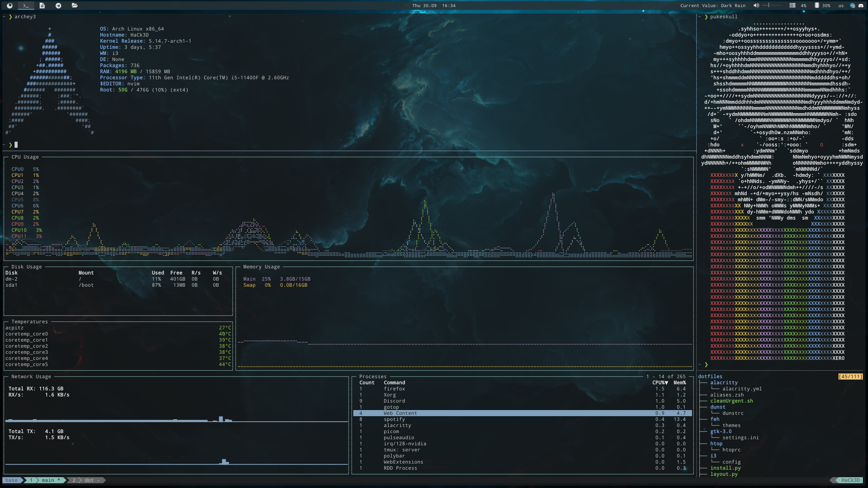Click the dotfiles root directory label
Screen dimensions: 868x488
[710, 377]
